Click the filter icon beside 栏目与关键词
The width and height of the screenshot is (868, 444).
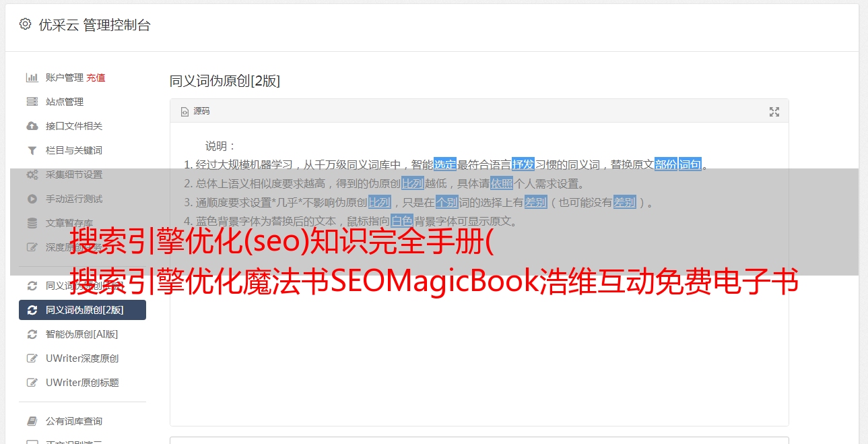32,150
